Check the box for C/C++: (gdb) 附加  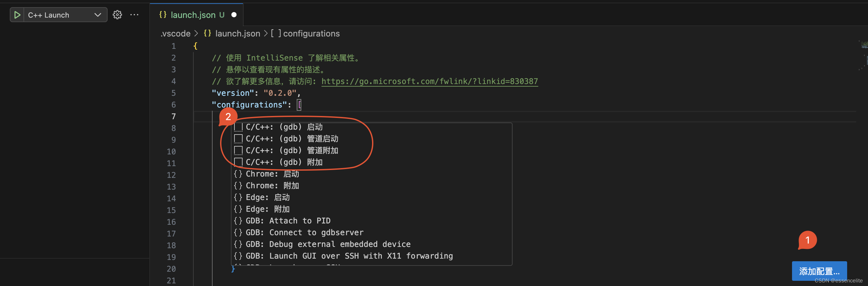(x=239, y=162)
